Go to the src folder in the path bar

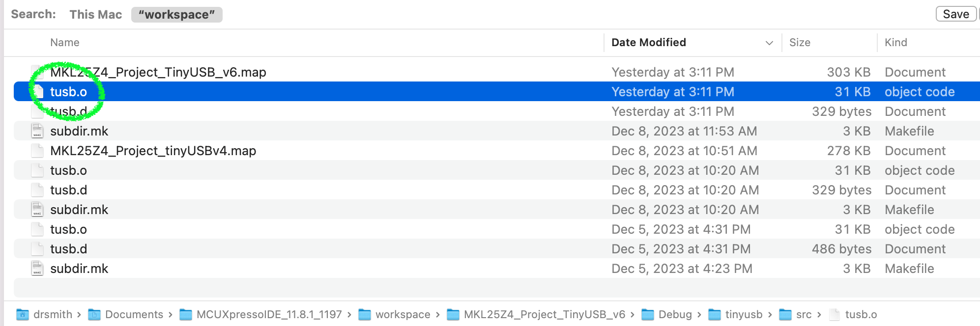pos(804,315)
